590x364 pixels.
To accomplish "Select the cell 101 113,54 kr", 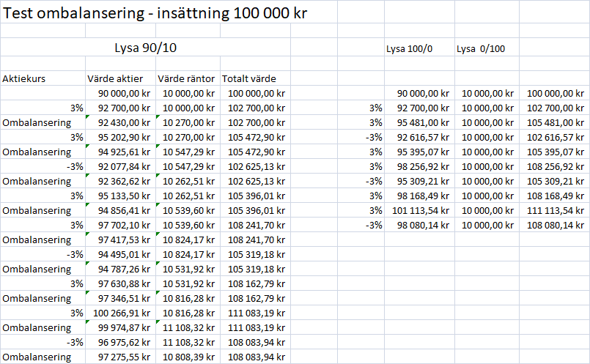I will tap(421, 211).
